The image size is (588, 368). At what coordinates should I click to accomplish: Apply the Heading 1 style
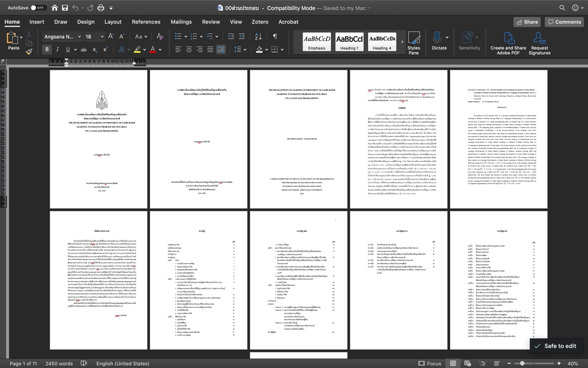coord(349,41)
